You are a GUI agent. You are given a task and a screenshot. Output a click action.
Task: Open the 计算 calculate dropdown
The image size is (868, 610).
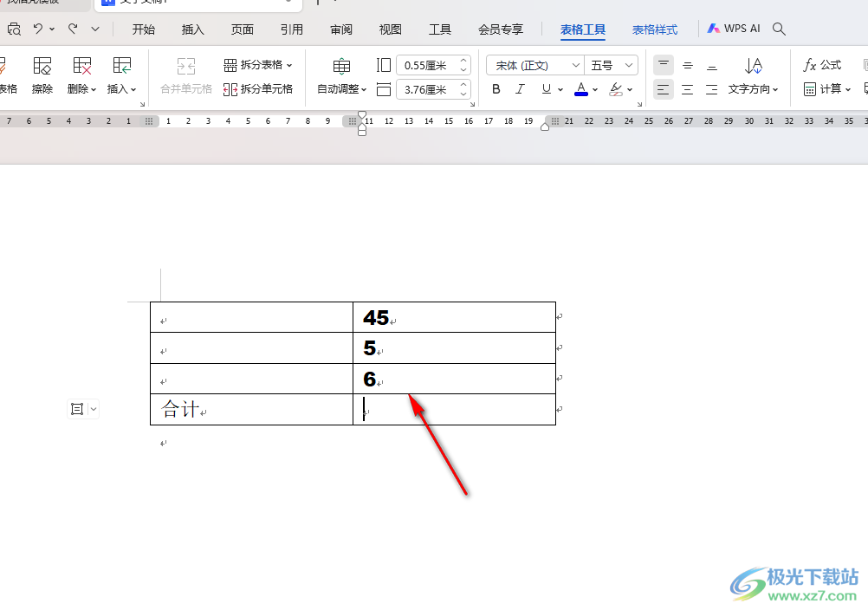click(826, 89)
